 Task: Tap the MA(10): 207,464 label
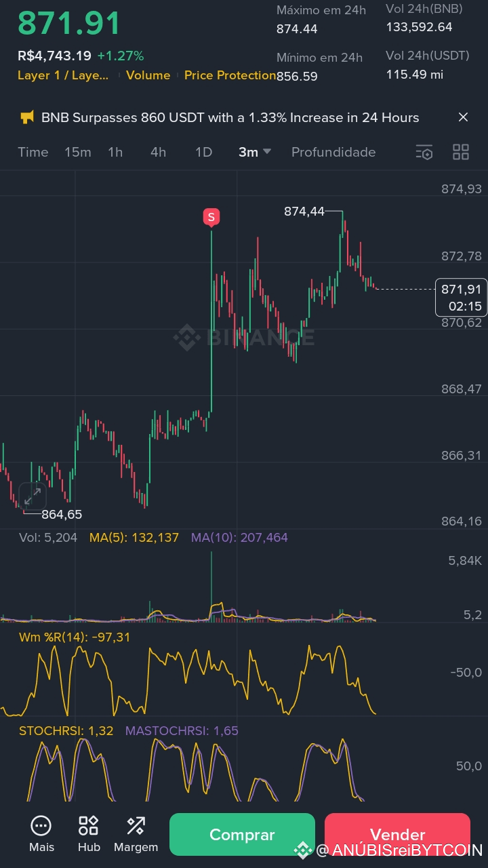click(x=239, y=538)
